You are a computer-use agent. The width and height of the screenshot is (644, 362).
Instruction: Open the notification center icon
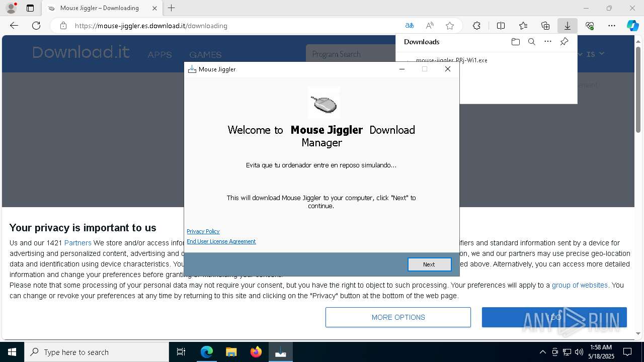coord(627,352)
